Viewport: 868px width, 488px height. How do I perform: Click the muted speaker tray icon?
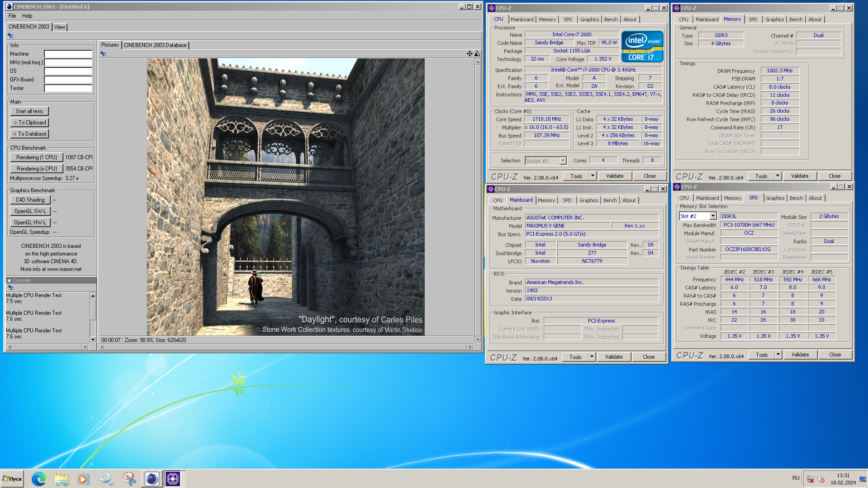coord(821,479)
